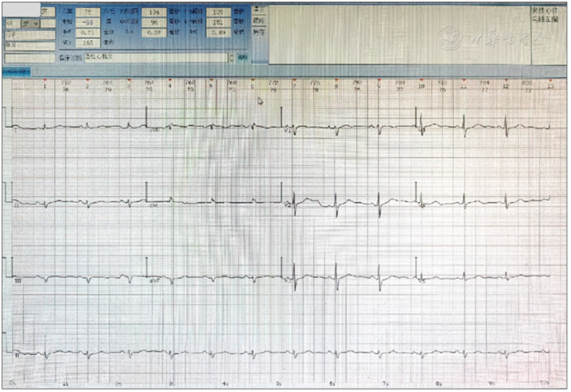Click the heart rate field showing 75
Image resolution: width=571 pixels, height=392 pixels.
tap(87, 12)
